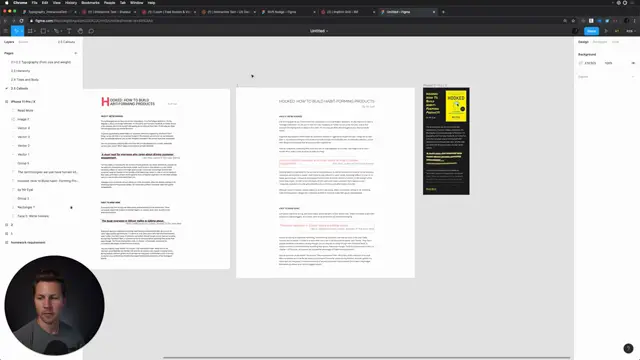Select the Text tool
The height and width of the screenshot is (360, 640).
tap(69, 31)
